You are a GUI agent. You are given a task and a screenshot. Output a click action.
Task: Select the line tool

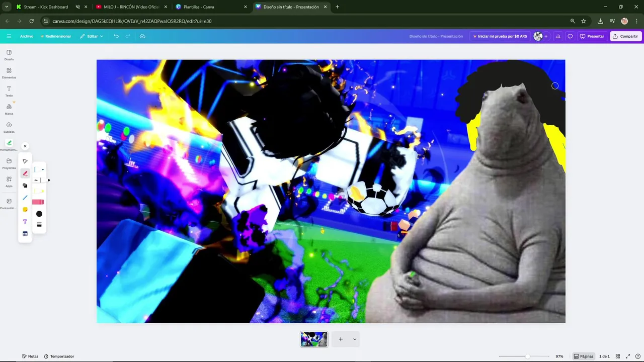pos(25,198)
